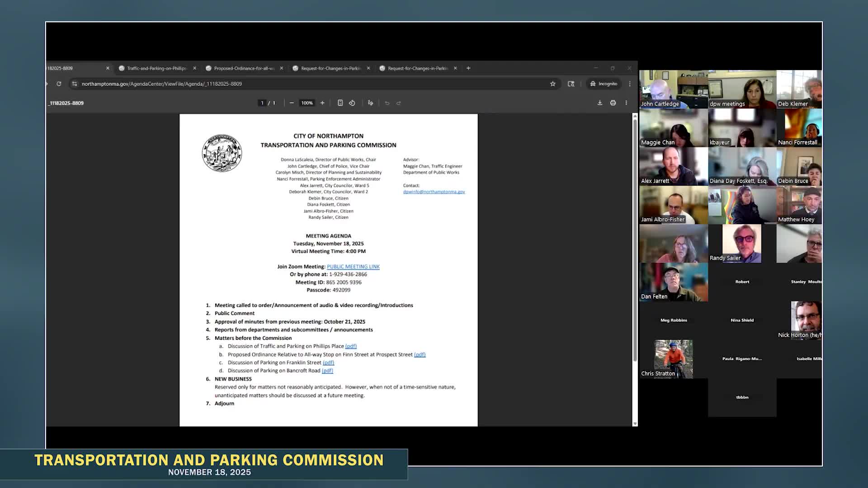Image resolution: width=868 pixels, height=488 pixels.
Task: Click the fit to page icon
Action: (x=340, y=103)
